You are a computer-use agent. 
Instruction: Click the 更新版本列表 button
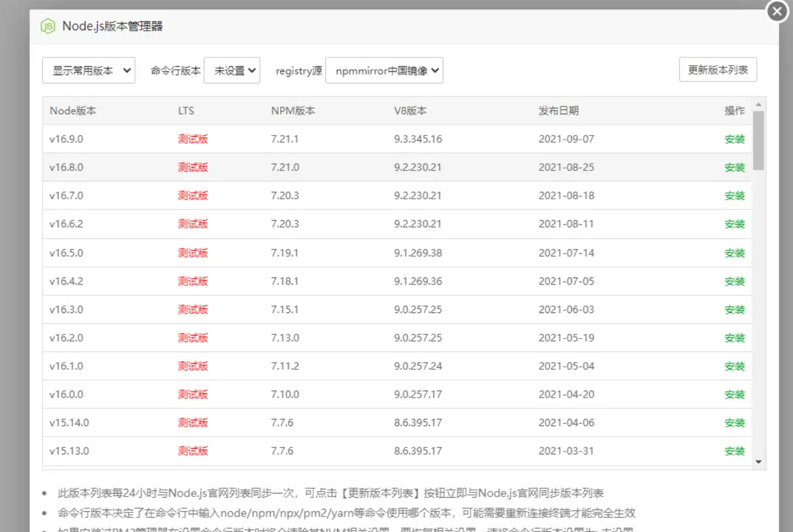[718, 70]
